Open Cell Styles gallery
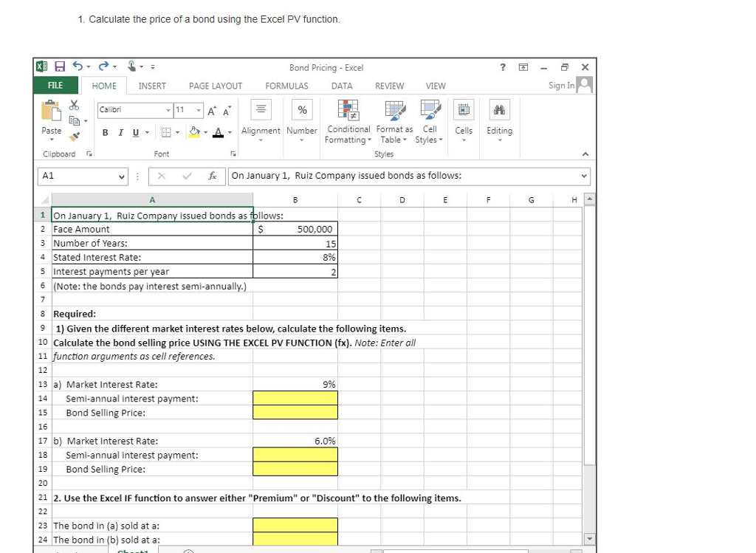This screenshot has width=756, height=553. click(430, 122)
